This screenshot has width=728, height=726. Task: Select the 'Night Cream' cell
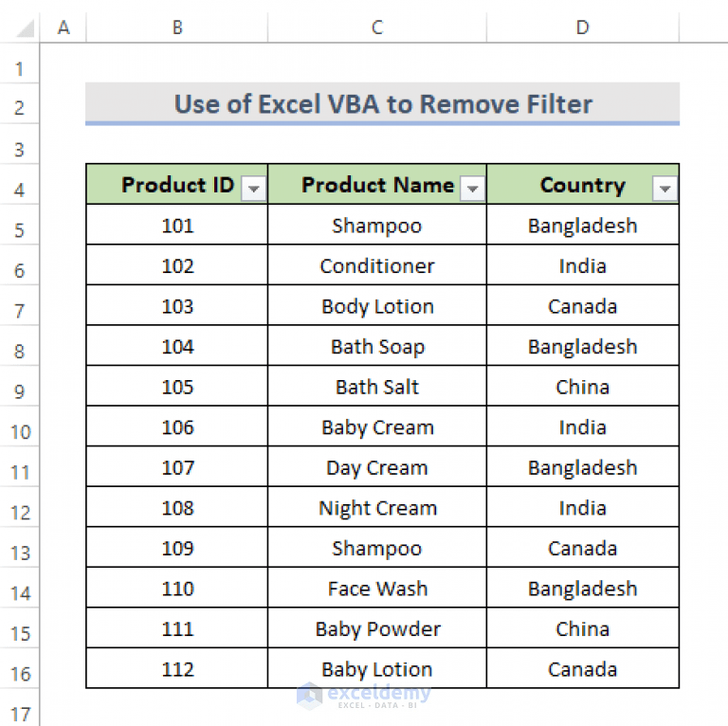click(x=377, y=508)
